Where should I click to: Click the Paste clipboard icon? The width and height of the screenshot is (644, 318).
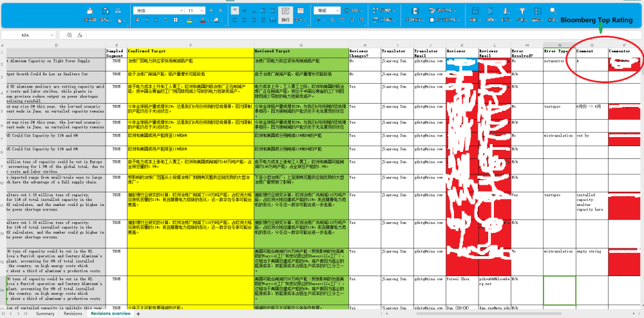(106, 11)
